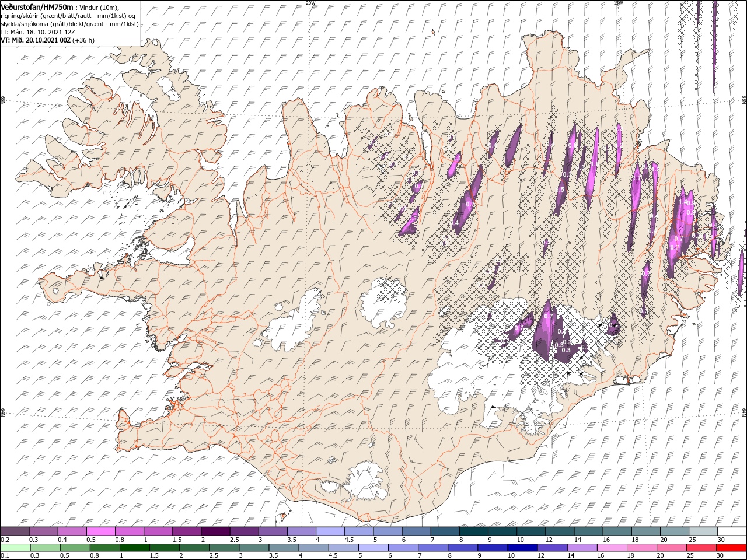Click the '15W' longitude label at top
Image resolution: width=747 pixels, height=560 pixels.
(x=618, y=2)
